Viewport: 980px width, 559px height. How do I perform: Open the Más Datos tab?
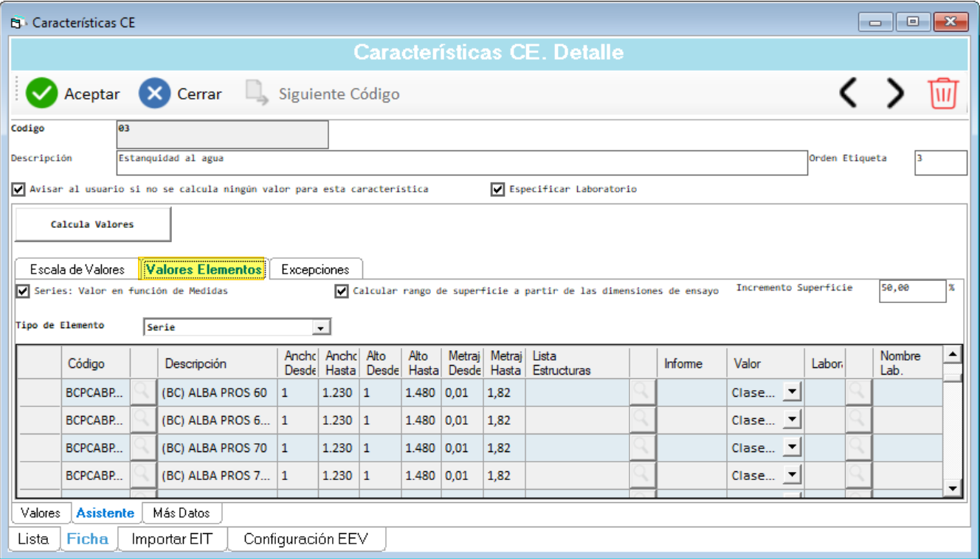pyautogui.click(x=182, y=513)
